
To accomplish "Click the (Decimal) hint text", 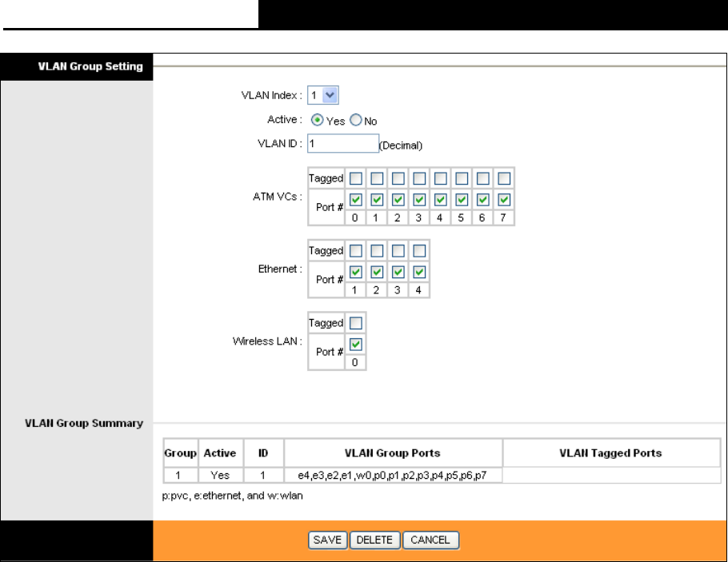I will 401,145.
